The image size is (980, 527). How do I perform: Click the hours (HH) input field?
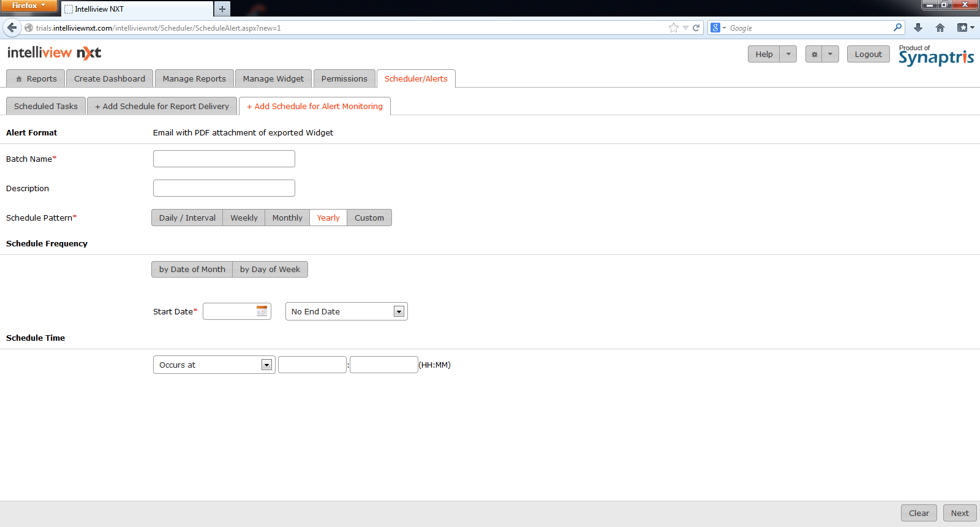(x=312, y=365)
